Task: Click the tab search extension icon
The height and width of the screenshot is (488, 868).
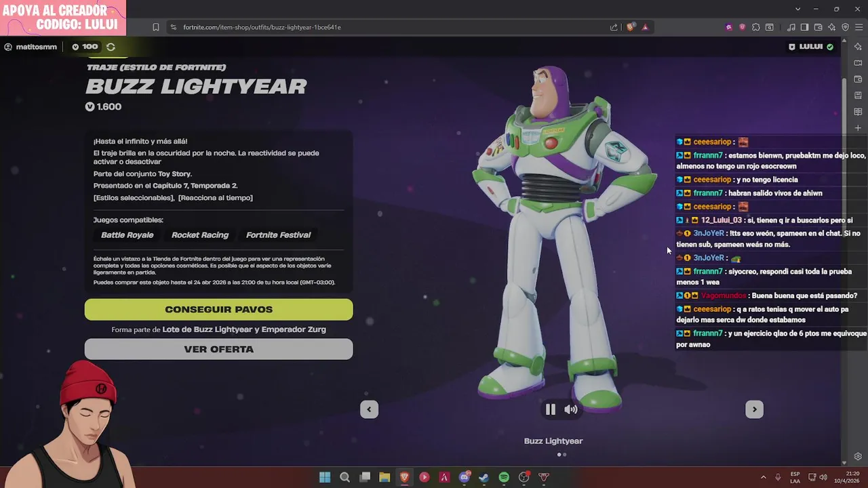Action: click(x=770, y=27)
